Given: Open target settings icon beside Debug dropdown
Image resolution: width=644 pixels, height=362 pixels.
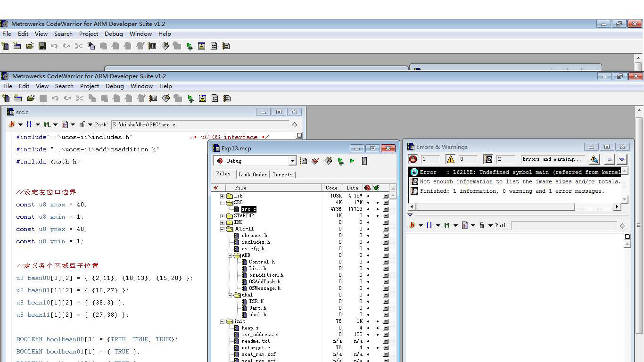Looking at the screenshot, I should 304,161.
